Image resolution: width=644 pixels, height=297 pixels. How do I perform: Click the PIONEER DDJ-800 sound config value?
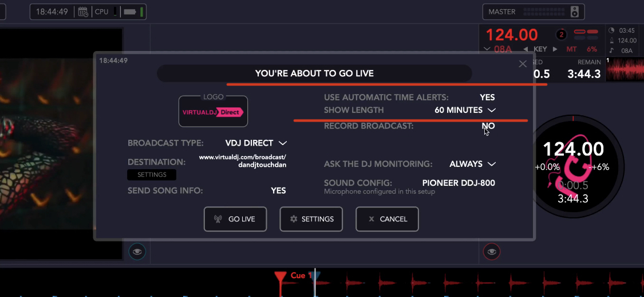[459, 183]
